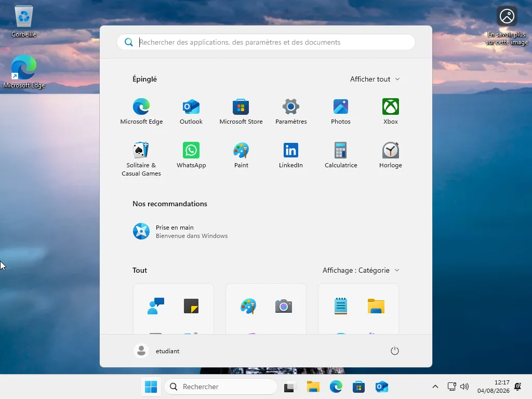Open the Xbox app

click(x=391, y=112)
